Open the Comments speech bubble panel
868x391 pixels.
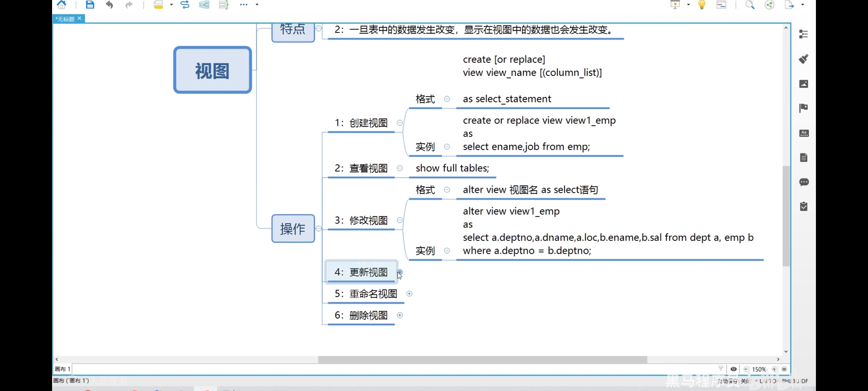pyautogui.click(x=803, y=182)
